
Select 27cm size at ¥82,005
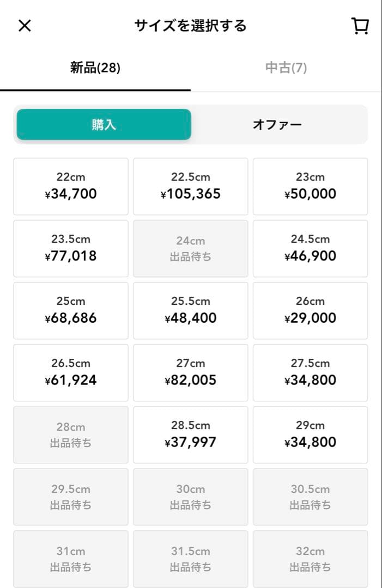[x=191, y=373]
